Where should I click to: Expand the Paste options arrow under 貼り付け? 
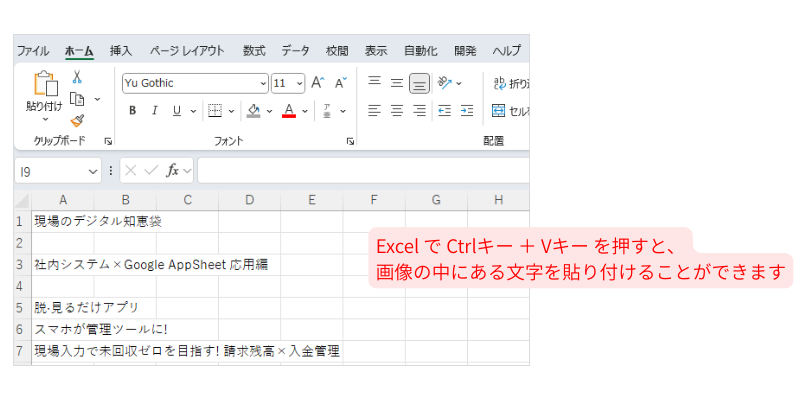point(45,119)
